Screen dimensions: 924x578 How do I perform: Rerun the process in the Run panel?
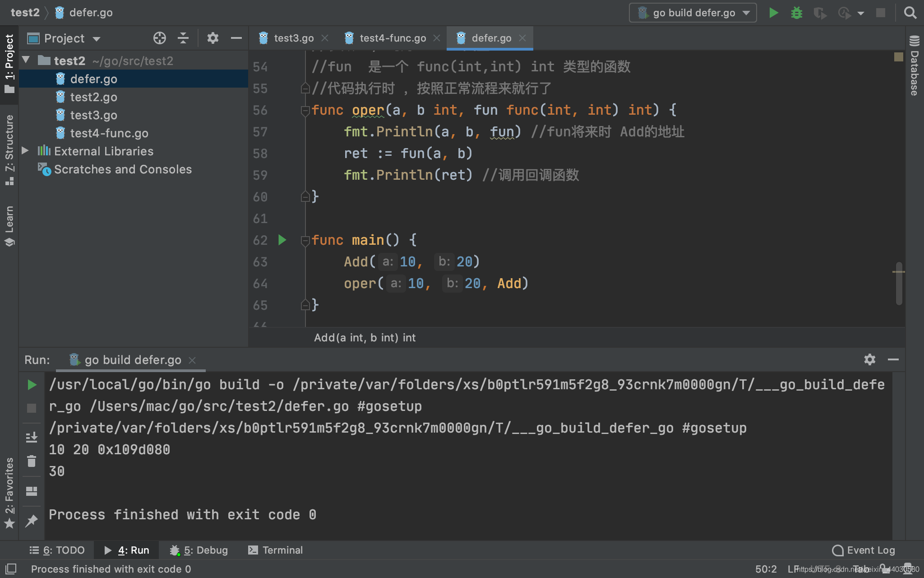click(32, 385)
